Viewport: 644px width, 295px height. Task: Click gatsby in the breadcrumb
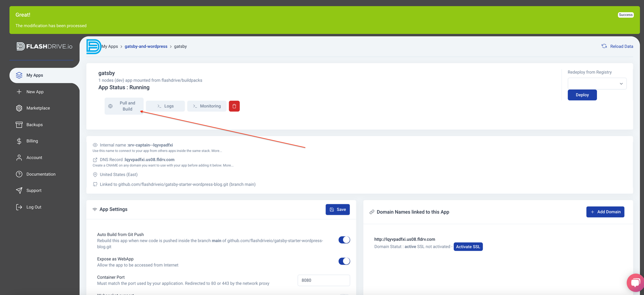point(180,46)
